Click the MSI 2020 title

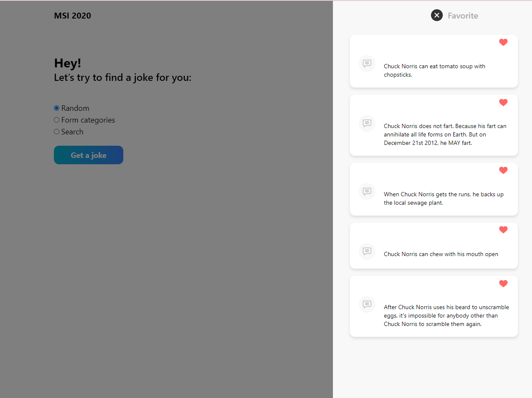coord(72,16)
